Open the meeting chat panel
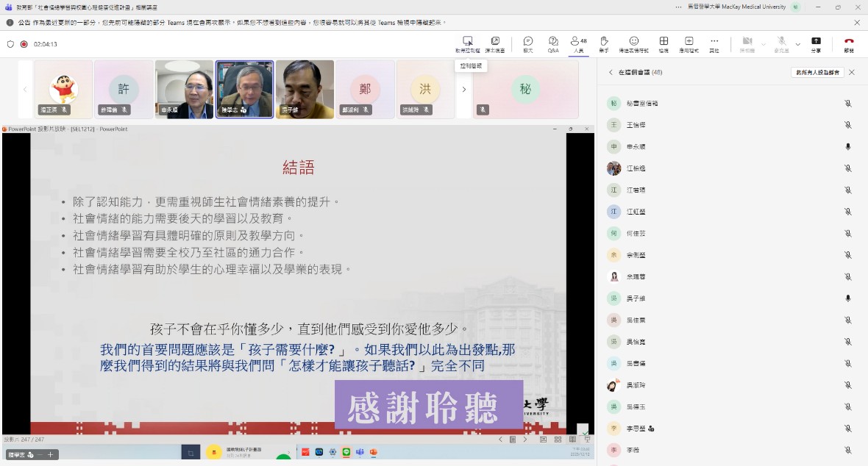This screenshot has width=868, height=466. tap(527, 43)
